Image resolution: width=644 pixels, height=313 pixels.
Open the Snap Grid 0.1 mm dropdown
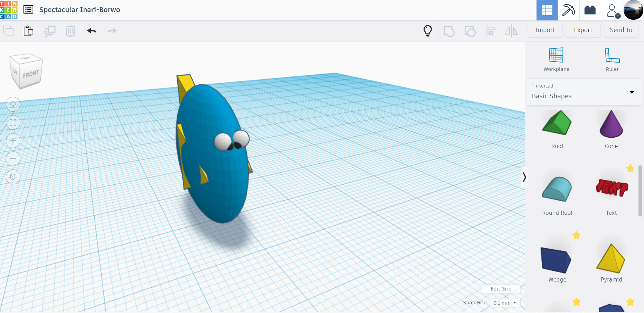point(505,303)
